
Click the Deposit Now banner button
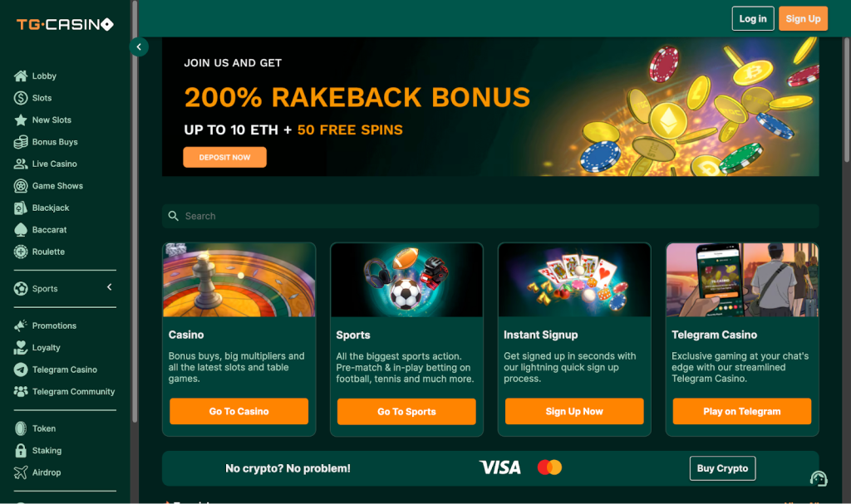224,157
